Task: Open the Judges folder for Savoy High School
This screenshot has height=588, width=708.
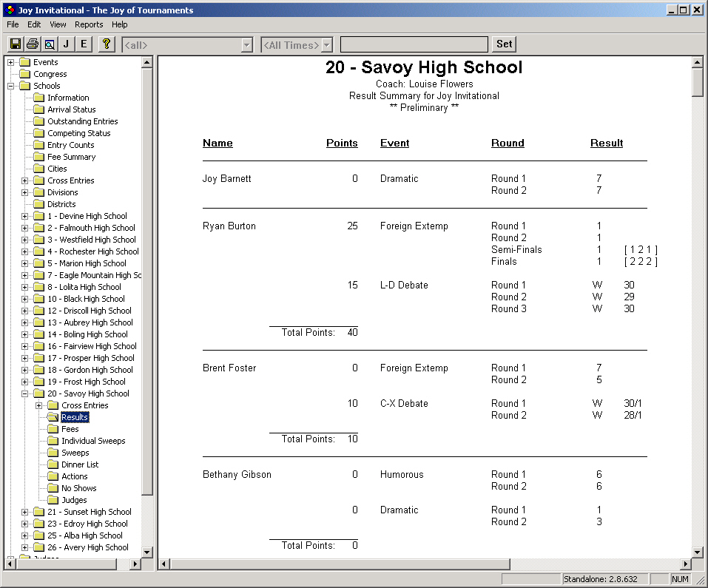Action: [x=73, y=499]
